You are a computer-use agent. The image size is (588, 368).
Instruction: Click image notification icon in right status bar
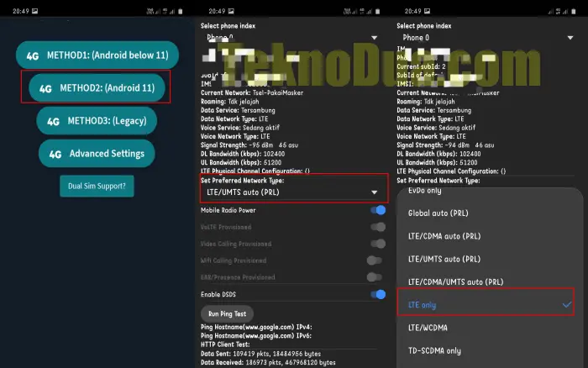point(427,11)
